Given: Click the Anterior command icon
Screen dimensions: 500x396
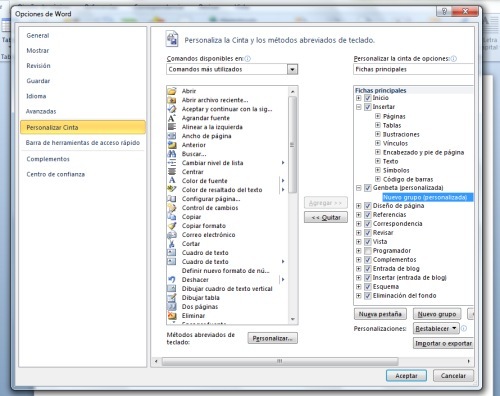Looking at the screenshot, I should click(x=172, y=145).
